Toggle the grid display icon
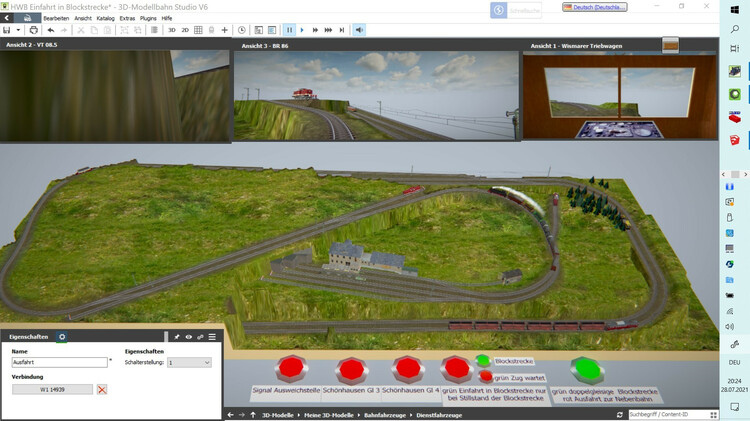The height and width of the screenshot is (421, 750). click(198, 30)
